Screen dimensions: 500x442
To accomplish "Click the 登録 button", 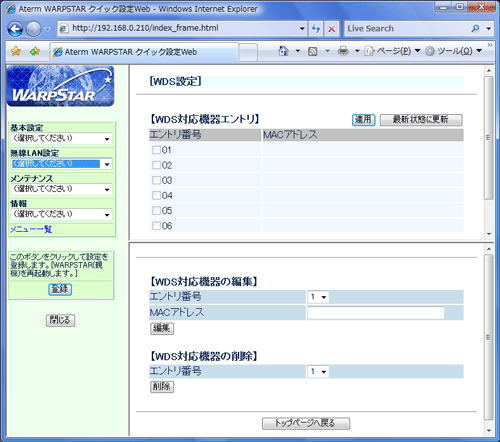I will click(60, 289).
